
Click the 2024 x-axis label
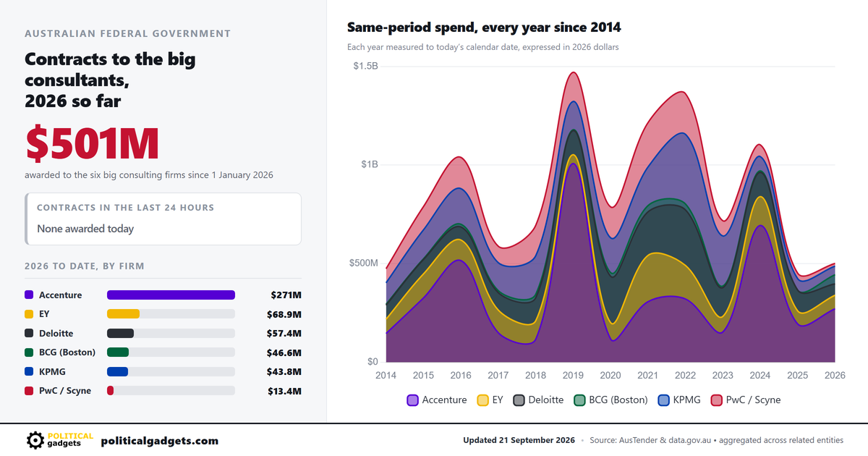coord(760,376)
